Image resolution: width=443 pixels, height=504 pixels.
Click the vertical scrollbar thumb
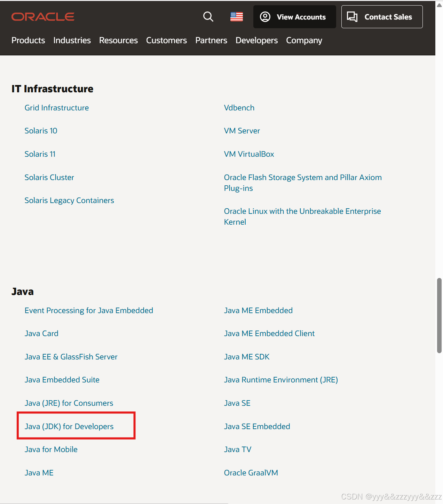pyautogui.click(x=439, y=316)
